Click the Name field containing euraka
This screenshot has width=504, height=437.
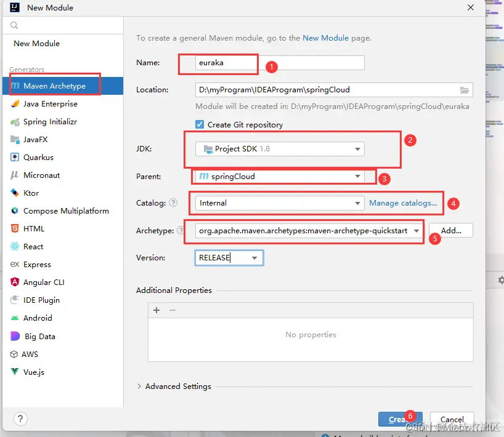(280, 63)
